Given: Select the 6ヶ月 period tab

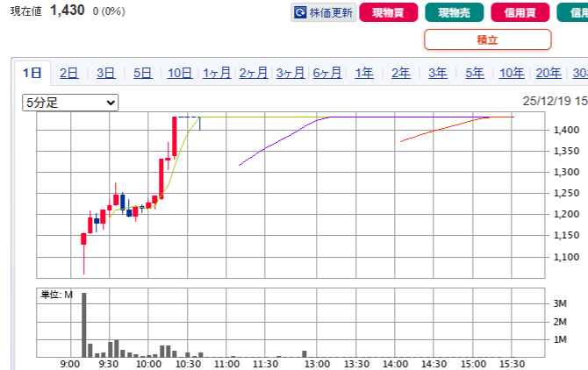Looking at the screenshot, I should tap(327, 73).
